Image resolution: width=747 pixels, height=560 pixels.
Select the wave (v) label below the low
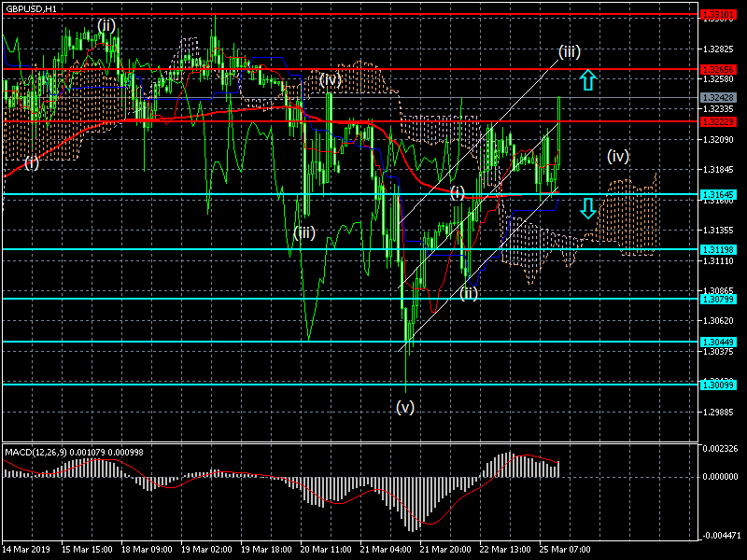pyautogui.click(x=404, y=407)
